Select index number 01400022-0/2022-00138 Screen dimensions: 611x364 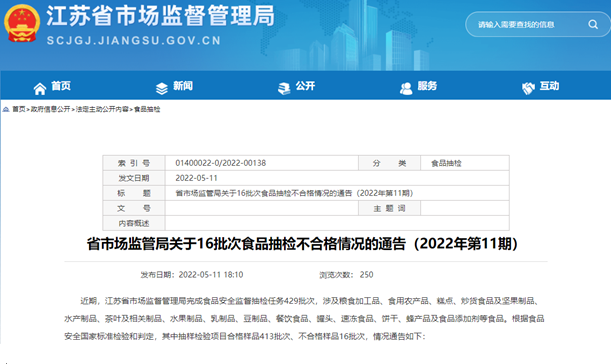coord(221,163)
